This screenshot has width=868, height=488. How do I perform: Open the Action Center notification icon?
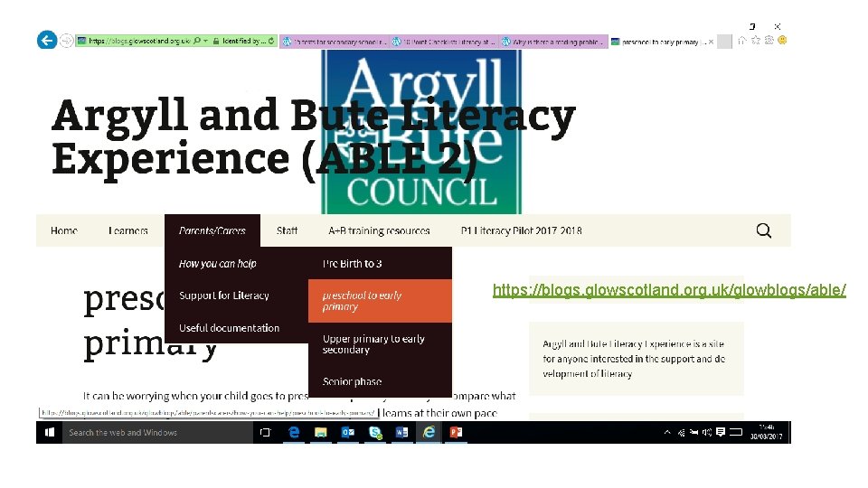[721, 432]
